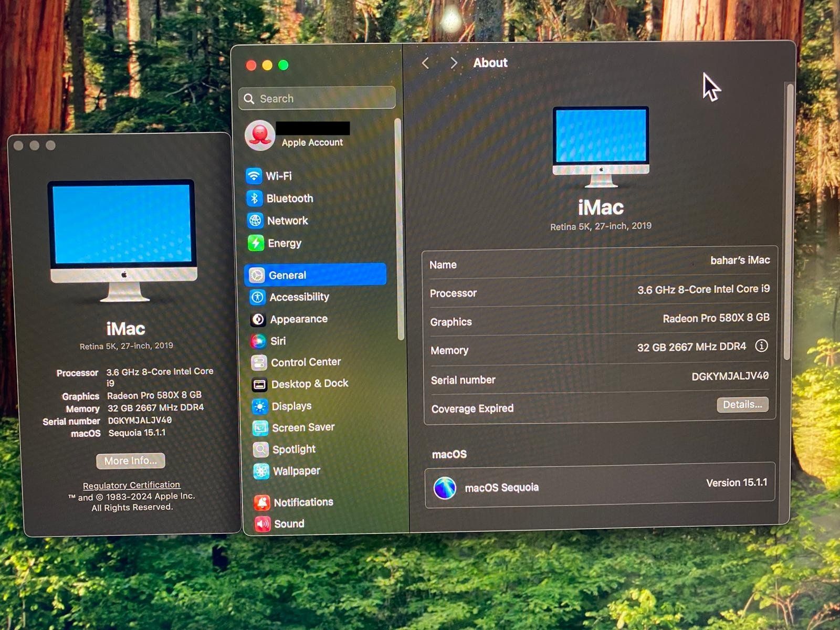Select Network in the sidebar

click(316, 220)
